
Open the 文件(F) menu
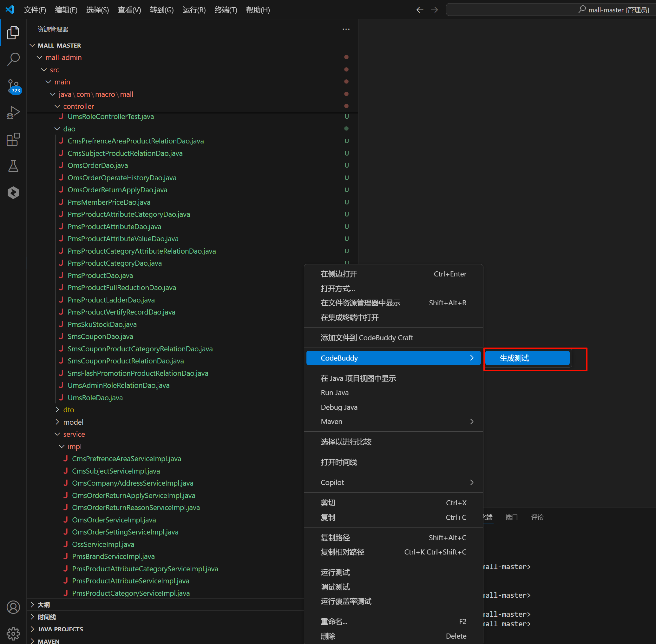point(35,10)
